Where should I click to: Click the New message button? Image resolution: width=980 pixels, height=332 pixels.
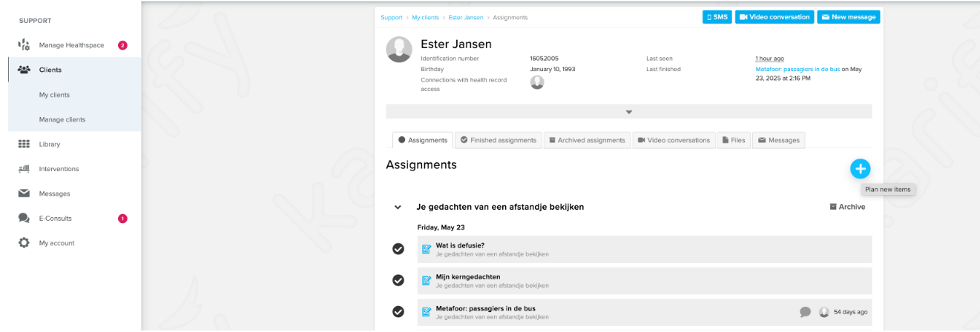click(848, 17)
